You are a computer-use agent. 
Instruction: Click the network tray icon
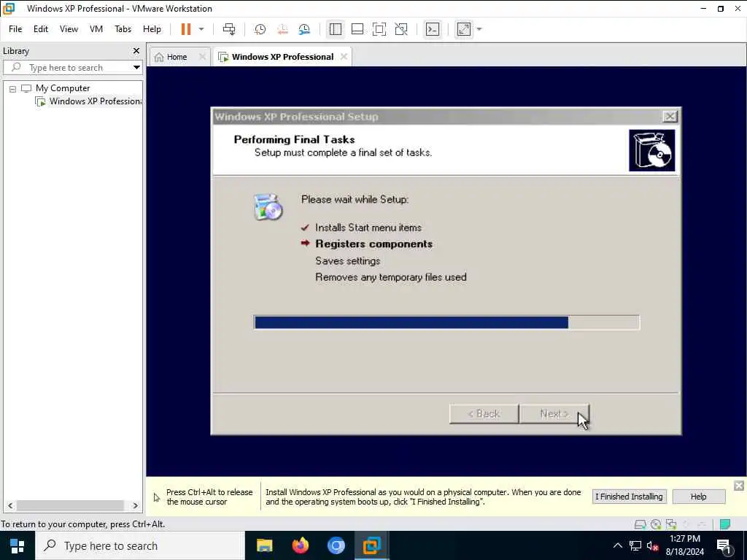[635, 545]
